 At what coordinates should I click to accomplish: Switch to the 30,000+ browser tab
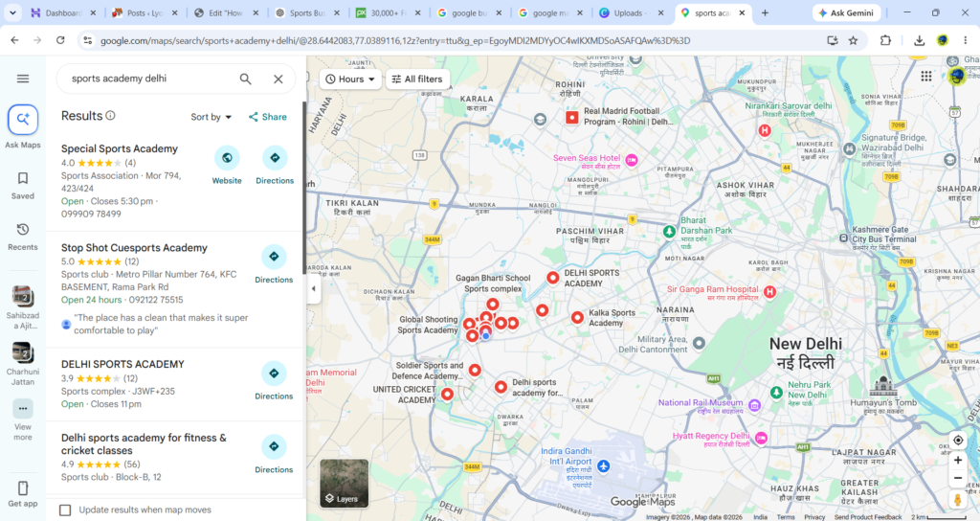tap(389, 12)
